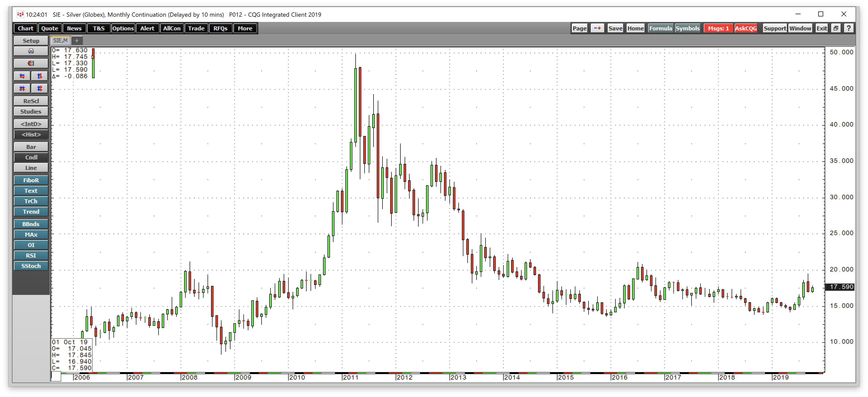Toggle the BBnds Bollinger Bands study
The height and width of the screenshot is (397, 868).
point(31,224)
